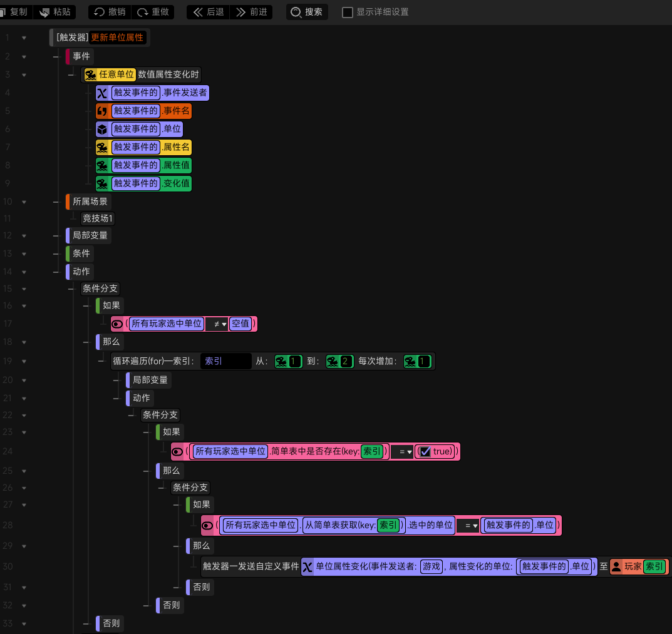Click the 索引 loop variable field
672x634 pixels.
(x=226, y=361)
